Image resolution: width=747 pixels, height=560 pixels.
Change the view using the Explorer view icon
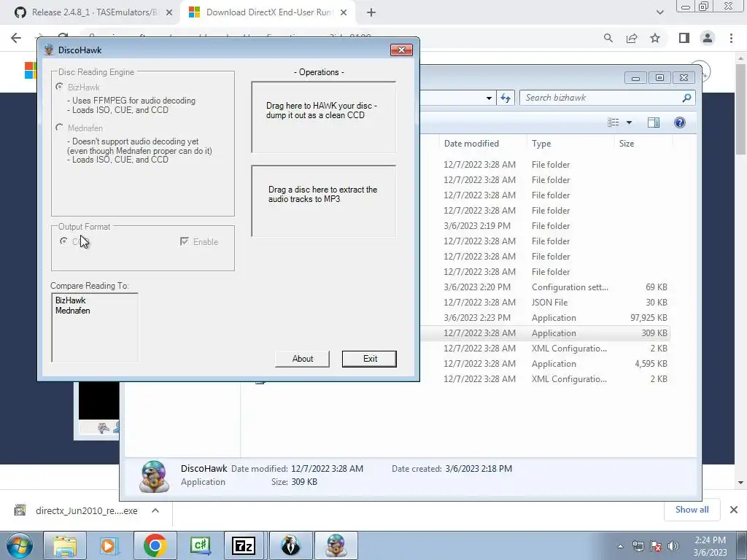point(613,122)
